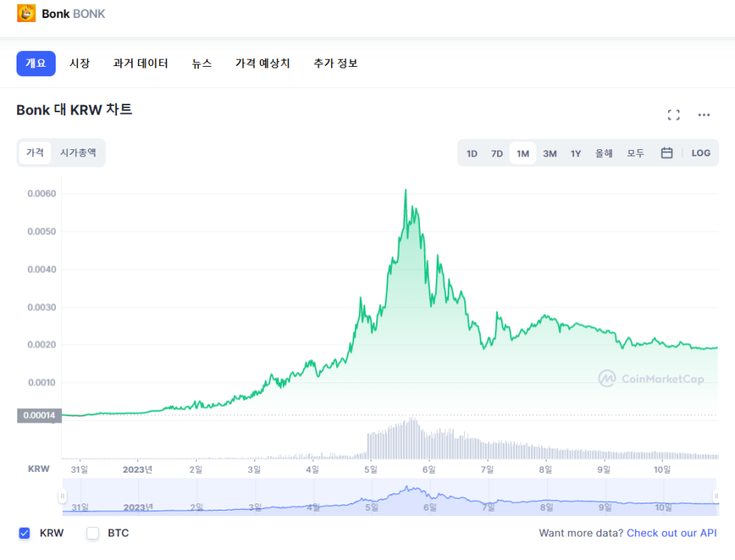
Task: Click the 10일 date axis label
Action: tap(662, 470)
